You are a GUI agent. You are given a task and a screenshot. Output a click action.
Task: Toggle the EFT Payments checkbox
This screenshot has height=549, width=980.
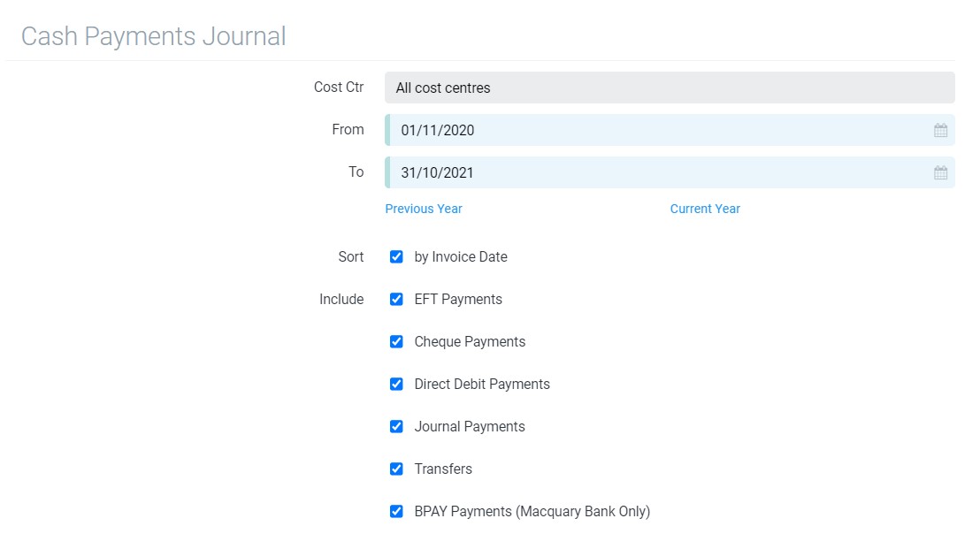396,300
